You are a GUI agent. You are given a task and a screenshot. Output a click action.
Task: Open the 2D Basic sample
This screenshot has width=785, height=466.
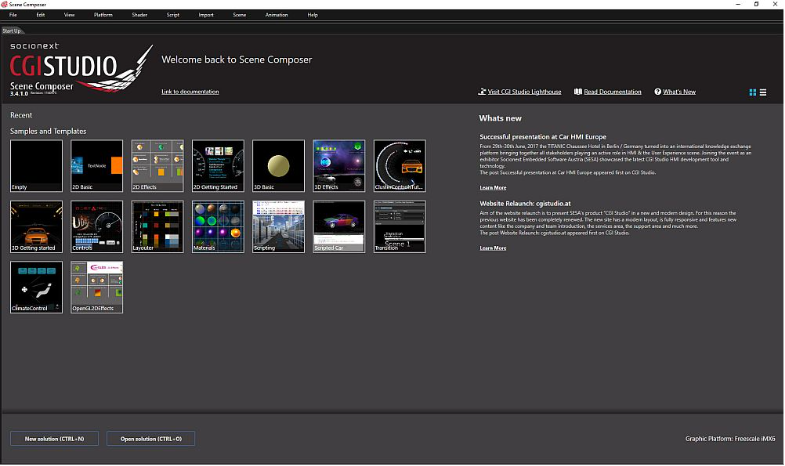97,166
